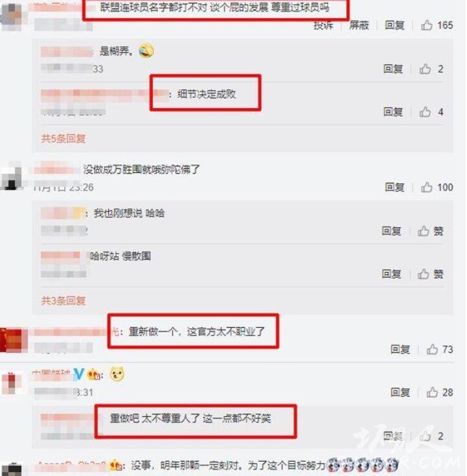Like the '哈呀站 慢散围' reply
Screen dimensions: 467x476
430,274
